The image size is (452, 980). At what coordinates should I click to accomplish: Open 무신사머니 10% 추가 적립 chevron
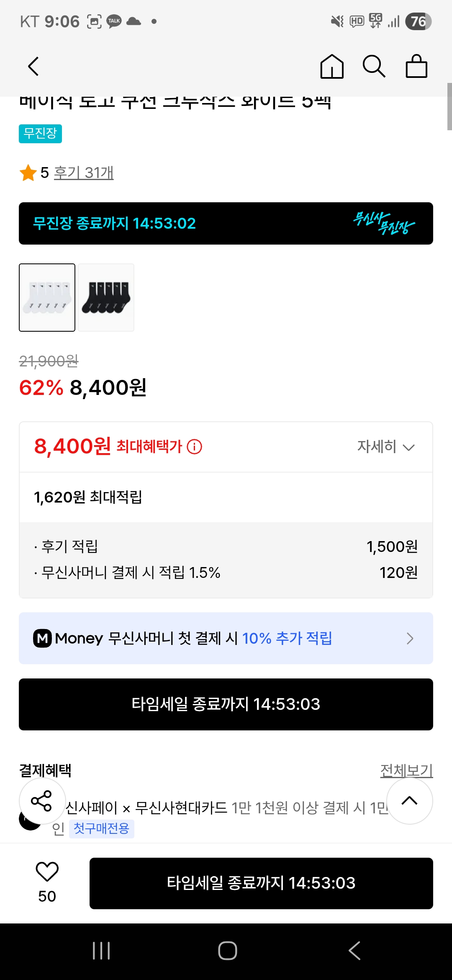coord(410,638)
